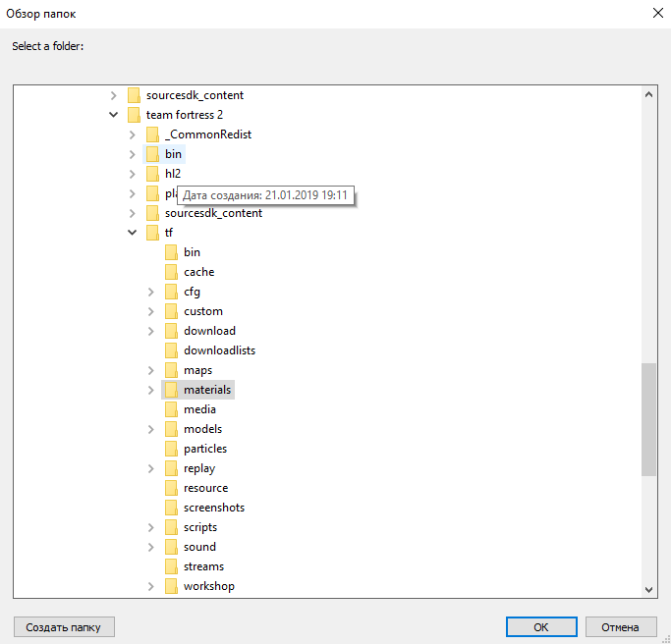Click the vertical scrollbar thumb
The width and height of the screenshot is (671, 644).
pyautogui.click(x=648, y=419)
